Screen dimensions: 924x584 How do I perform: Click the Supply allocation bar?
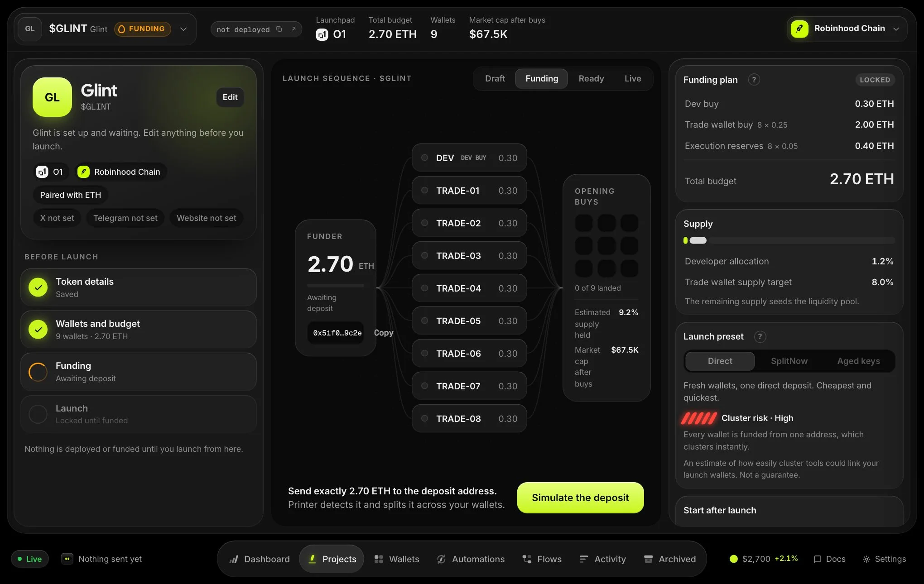pos(789,240)
